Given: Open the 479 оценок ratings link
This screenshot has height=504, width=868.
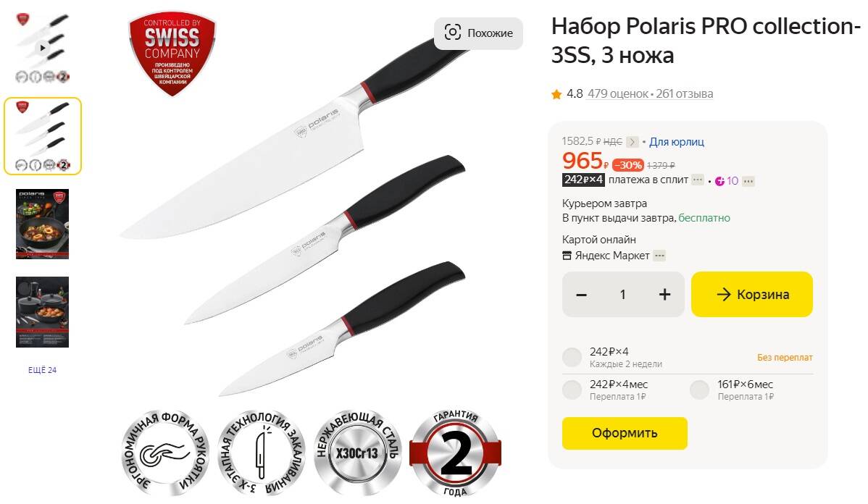Looking at the screenshot, I should tap(618, 94).
